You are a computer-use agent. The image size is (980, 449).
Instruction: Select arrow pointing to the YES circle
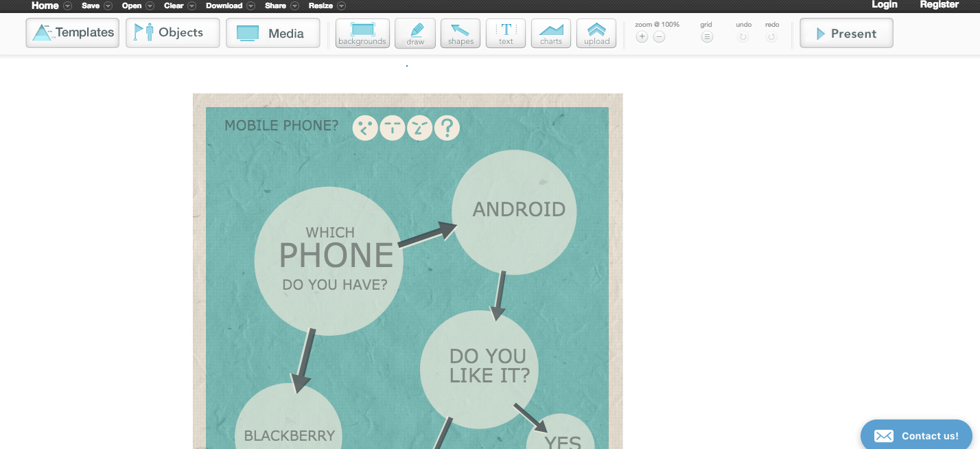coord(530,417)
